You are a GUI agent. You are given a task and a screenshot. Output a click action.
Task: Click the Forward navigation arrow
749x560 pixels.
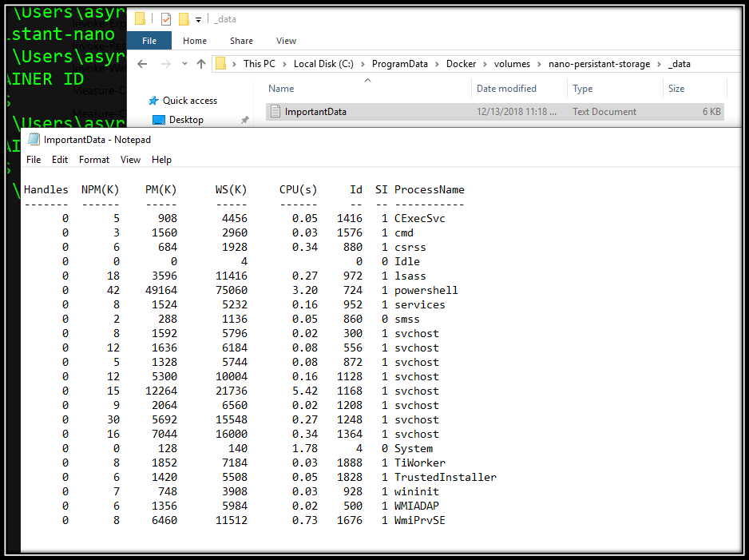click(164, 64)
